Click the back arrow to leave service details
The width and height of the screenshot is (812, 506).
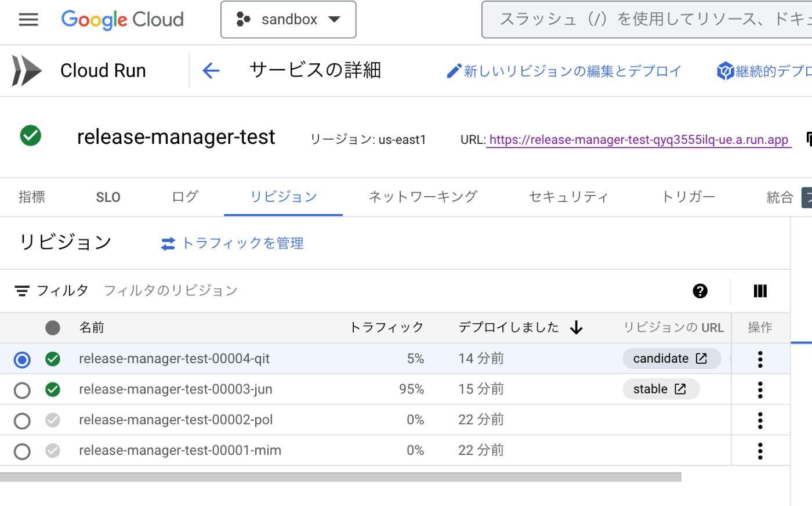(x=211, y=70)
